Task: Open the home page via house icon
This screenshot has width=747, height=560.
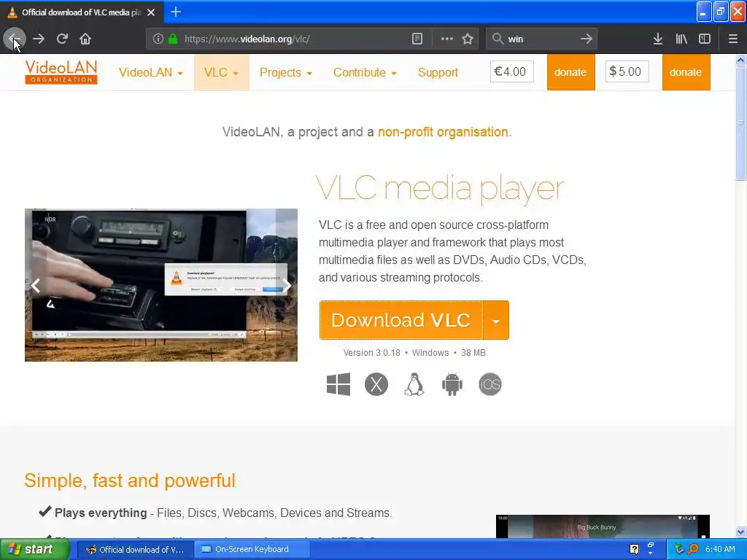Action: (85, 39)
